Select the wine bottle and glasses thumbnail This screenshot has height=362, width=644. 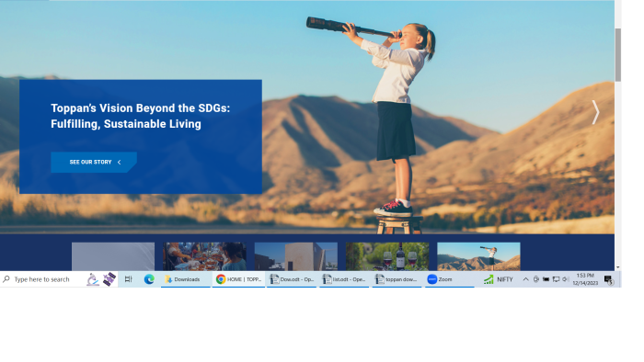387,256
